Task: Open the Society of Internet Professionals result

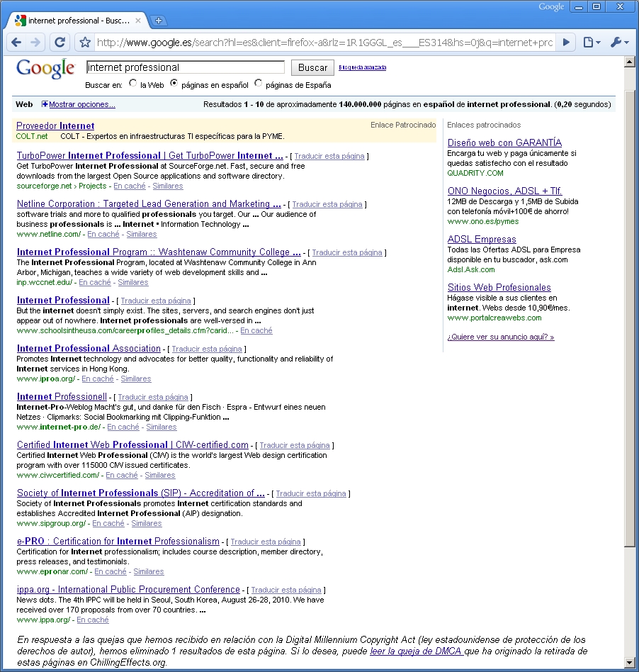Action: coord(140,493)
